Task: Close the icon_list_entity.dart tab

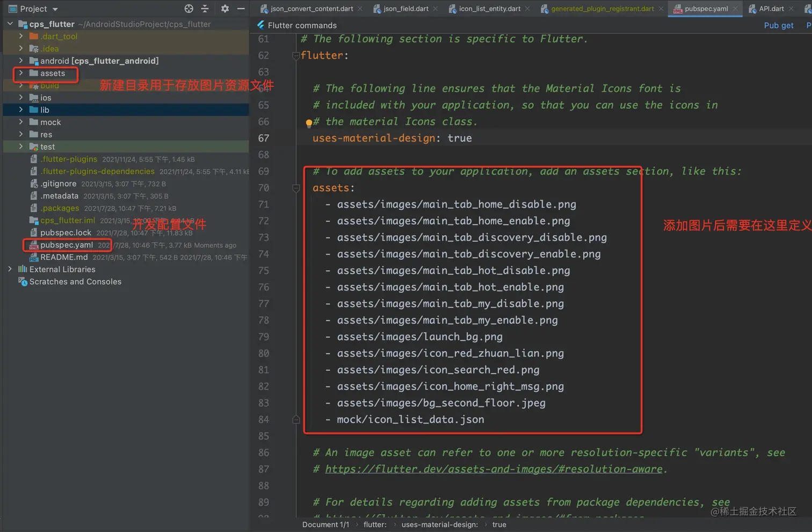Action: click(x=527, y=9)
